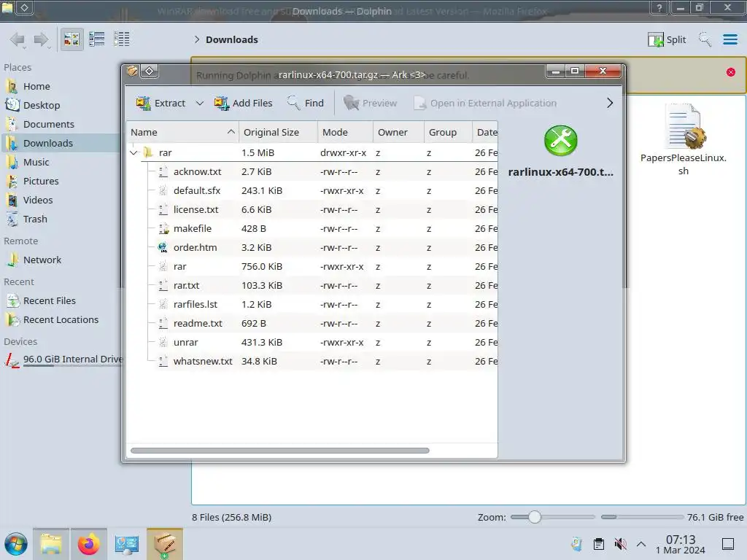Viewport: 747px width, 560px height.
Task: Expand the hidden system tray arrow
Action: tap(641, 544)
